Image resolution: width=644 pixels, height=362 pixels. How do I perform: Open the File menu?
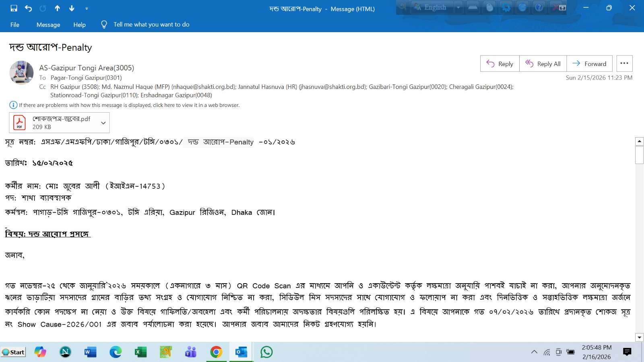(x=15, y=25)
